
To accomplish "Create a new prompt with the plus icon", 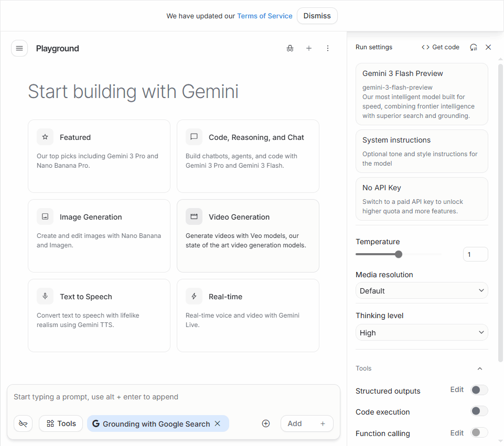I will click(x=309, y=48).
